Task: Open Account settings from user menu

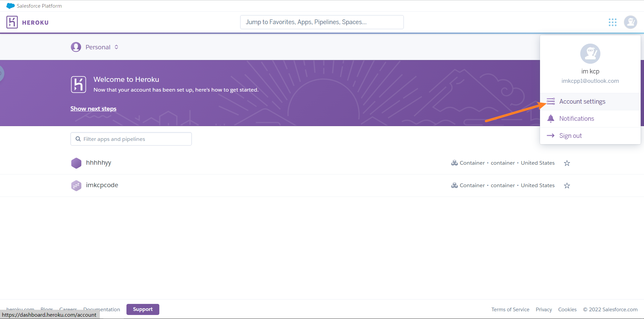Action: click(582, 102)
